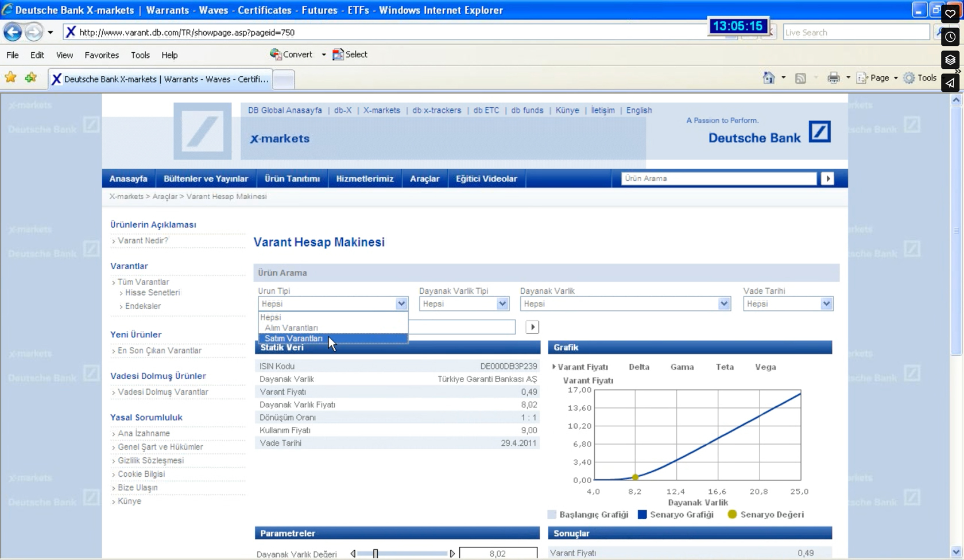
Task: Click the heart icon in the right side panel
Action: [950, 14]
